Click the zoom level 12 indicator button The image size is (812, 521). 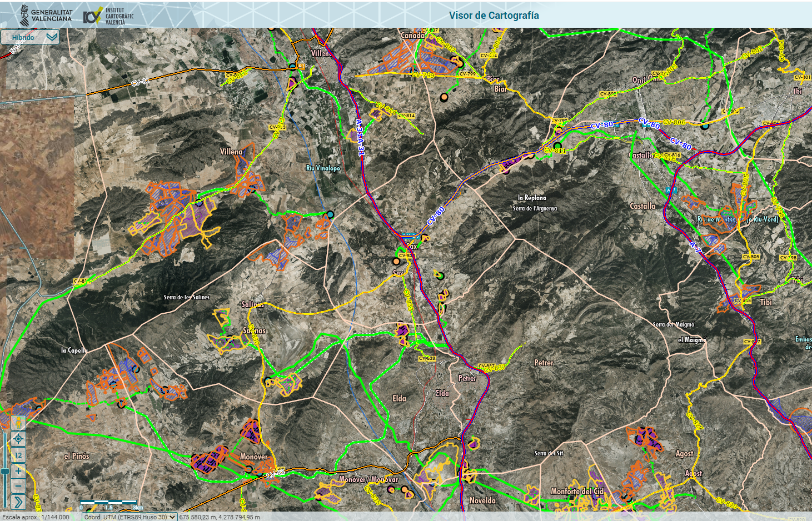pos(18,455)
